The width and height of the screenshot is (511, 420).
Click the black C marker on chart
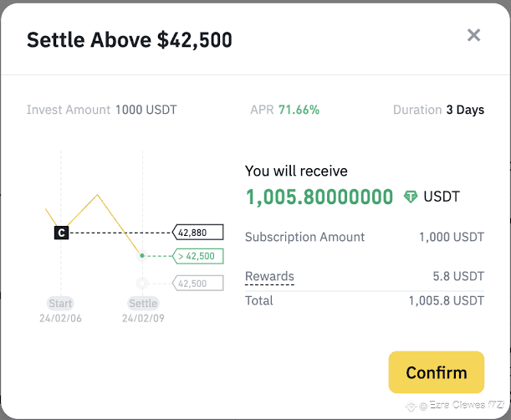click(x=61, y=232)
